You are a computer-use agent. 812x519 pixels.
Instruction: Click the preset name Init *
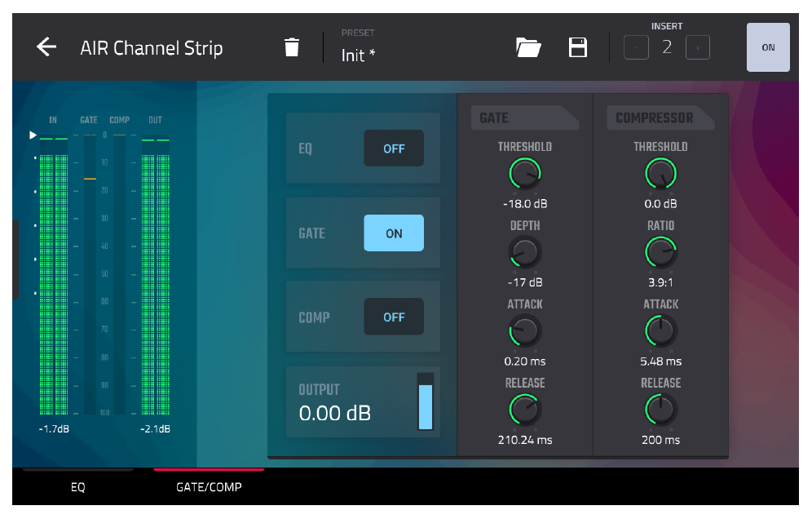coord(359,55)
